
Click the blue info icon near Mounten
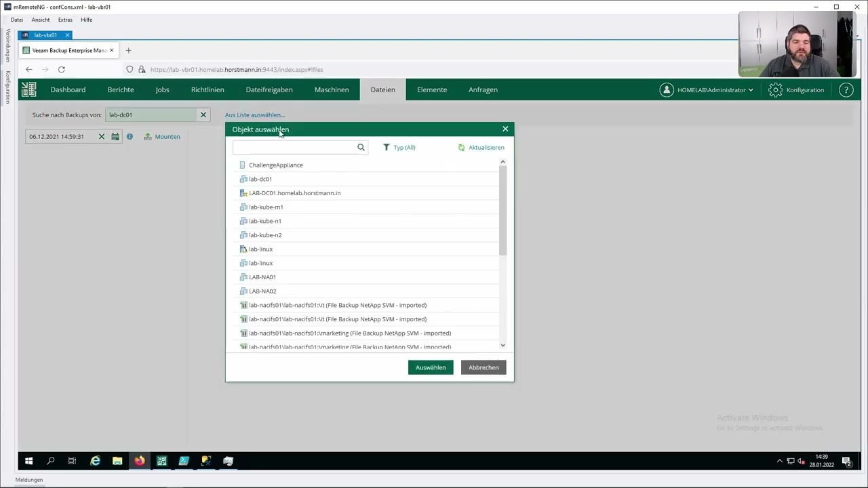130,136
